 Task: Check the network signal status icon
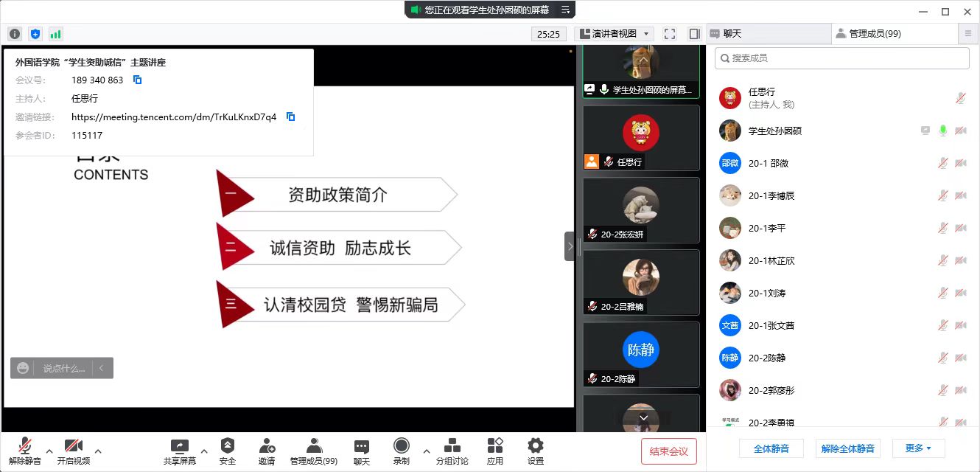[x=56, y=34]
